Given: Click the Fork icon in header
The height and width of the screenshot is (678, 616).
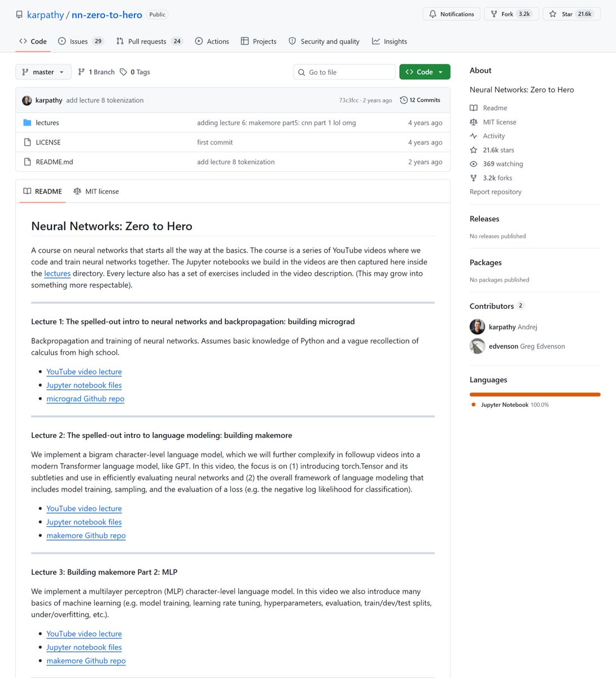Looking at the screenshot, I should (494, 14).
